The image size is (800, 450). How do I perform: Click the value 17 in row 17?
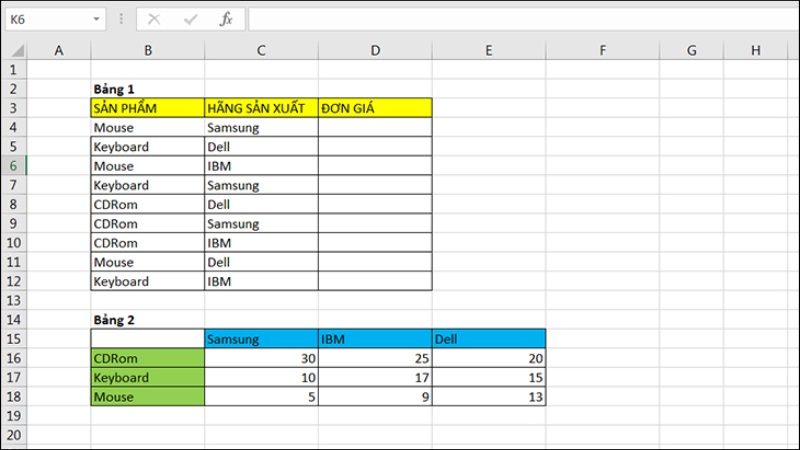point(375,378)
